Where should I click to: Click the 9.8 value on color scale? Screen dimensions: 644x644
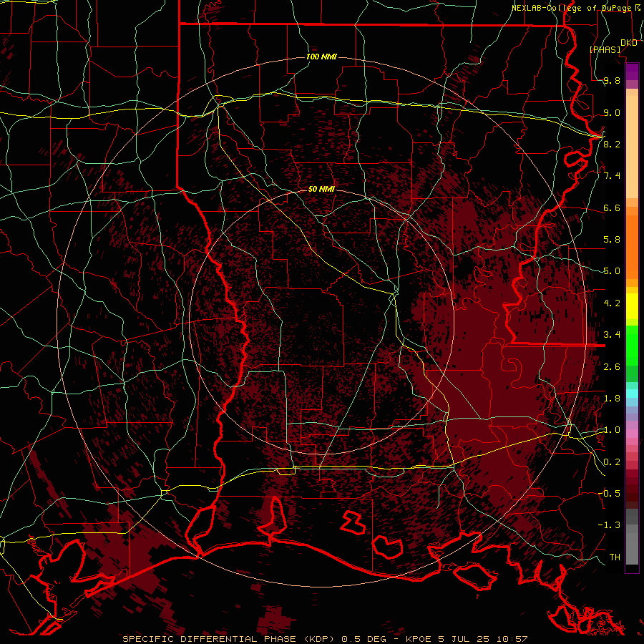(612, 80)
